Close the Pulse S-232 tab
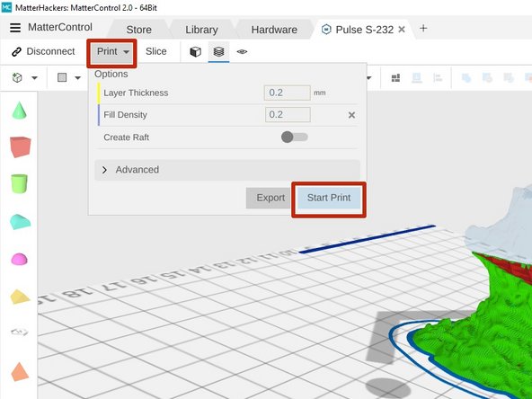 click(x=402, y=30)
